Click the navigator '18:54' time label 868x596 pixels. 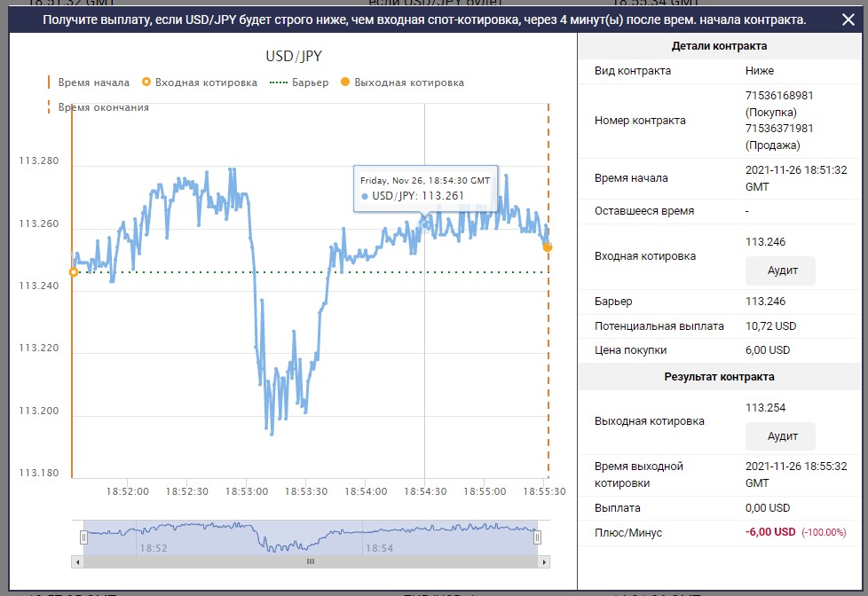pyautogui.click(x=379, y=548)
